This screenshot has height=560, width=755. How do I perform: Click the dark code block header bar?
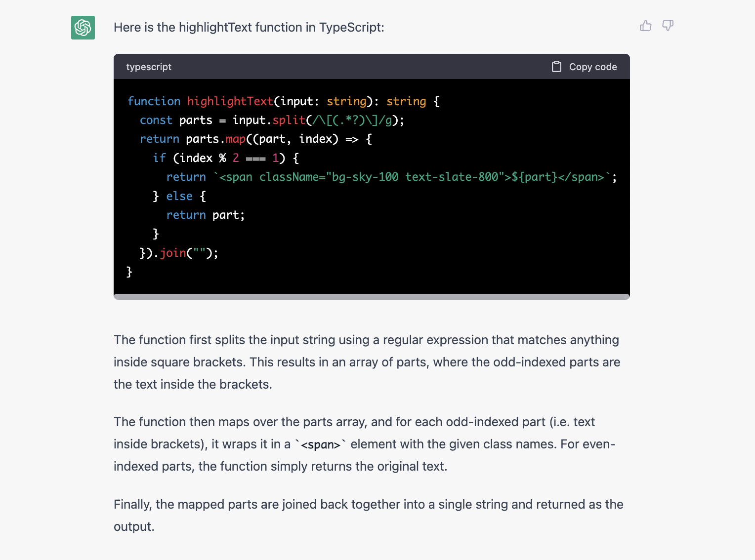point(346,67)
